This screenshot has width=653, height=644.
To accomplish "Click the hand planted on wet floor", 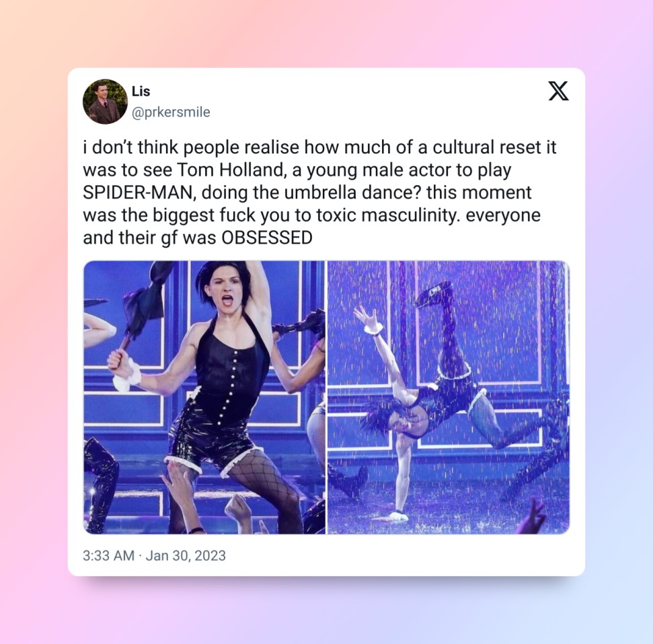I will point(395,516).
